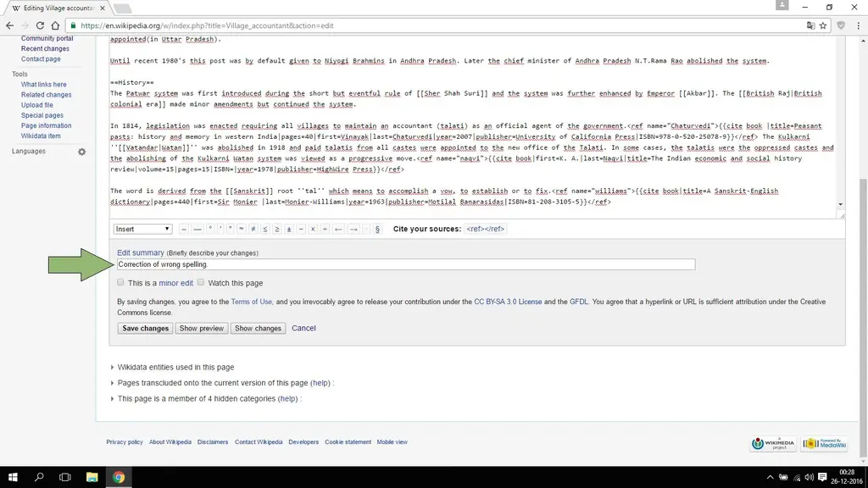Open the Chrome three-dot menu

[859, 25]
